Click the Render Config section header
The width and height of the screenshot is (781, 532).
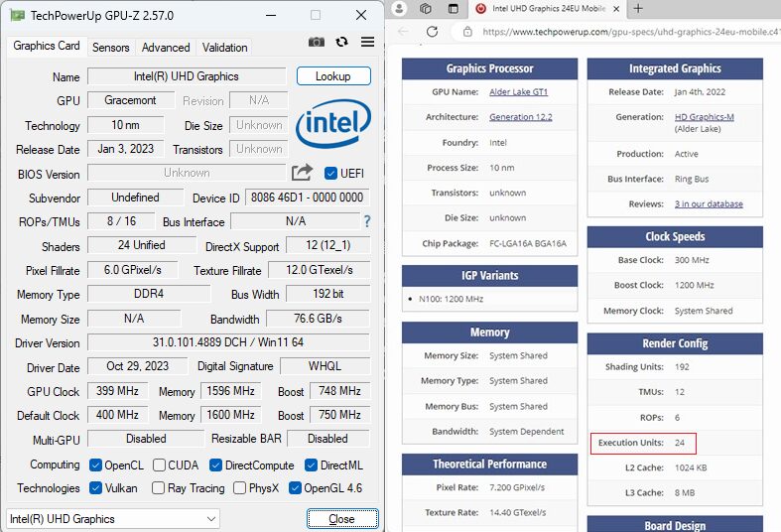click(x=675, y=343)
